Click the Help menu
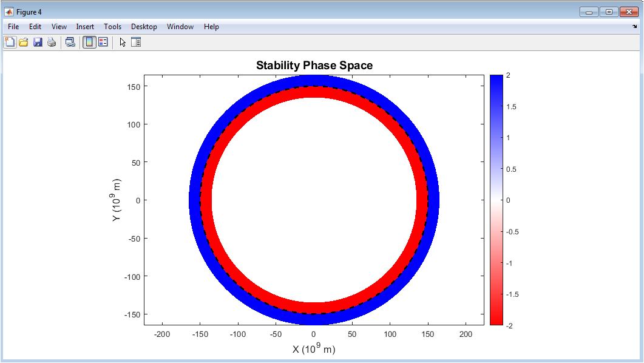Screen dimensions: 644x363 coord(211,27)
